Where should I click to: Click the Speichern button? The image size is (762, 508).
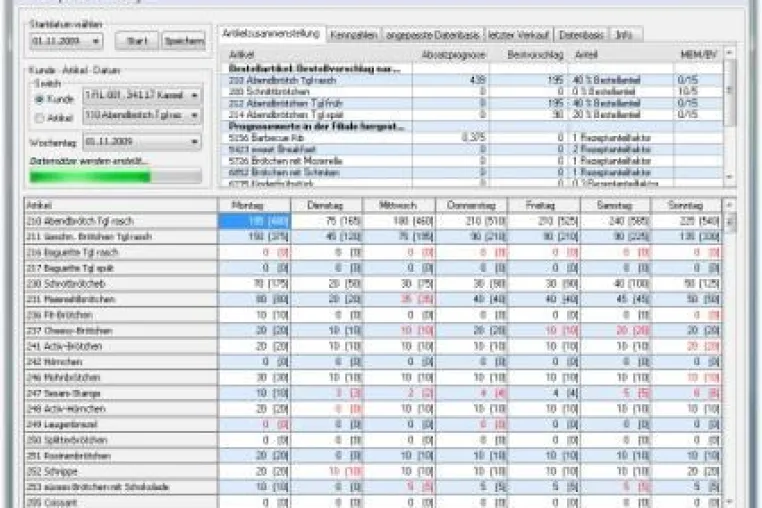coord(184,41)
